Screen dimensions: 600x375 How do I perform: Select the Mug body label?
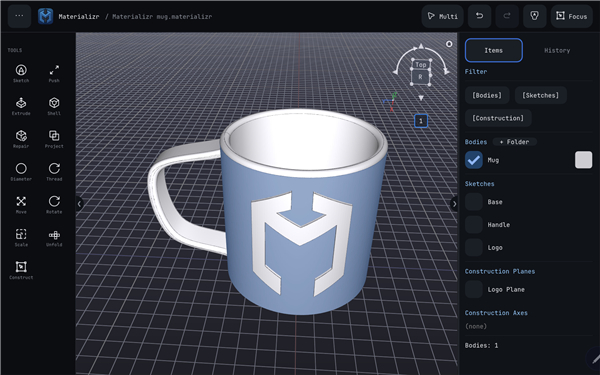[493, 160]
